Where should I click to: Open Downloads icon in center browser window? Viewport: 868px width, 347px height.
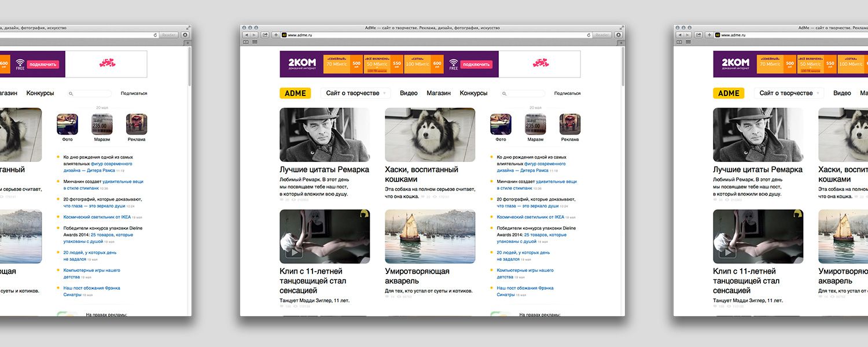click(618, 35)
